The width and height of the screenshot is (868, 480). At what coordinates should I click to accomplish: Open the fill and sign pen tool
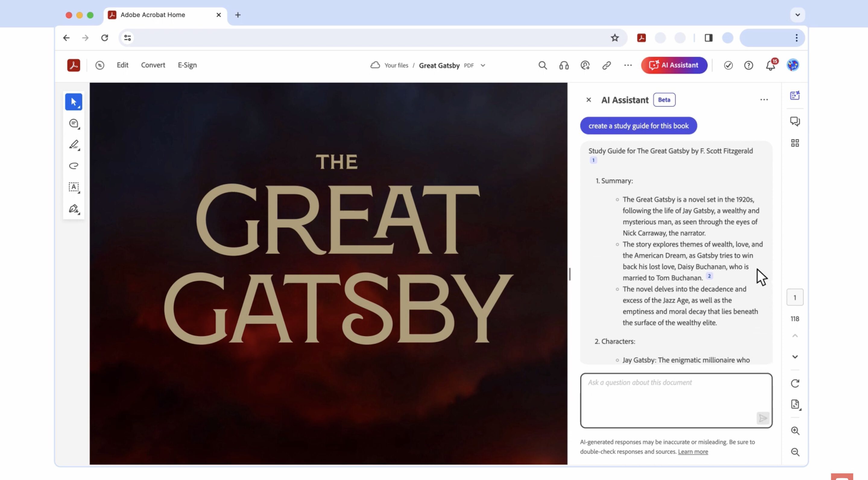point(74,209)
